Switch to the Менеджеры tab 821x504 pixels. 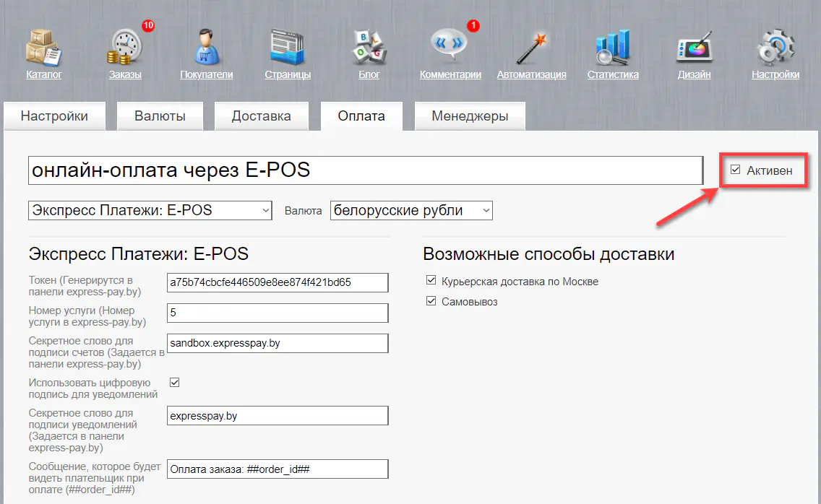tap(469, 116)
